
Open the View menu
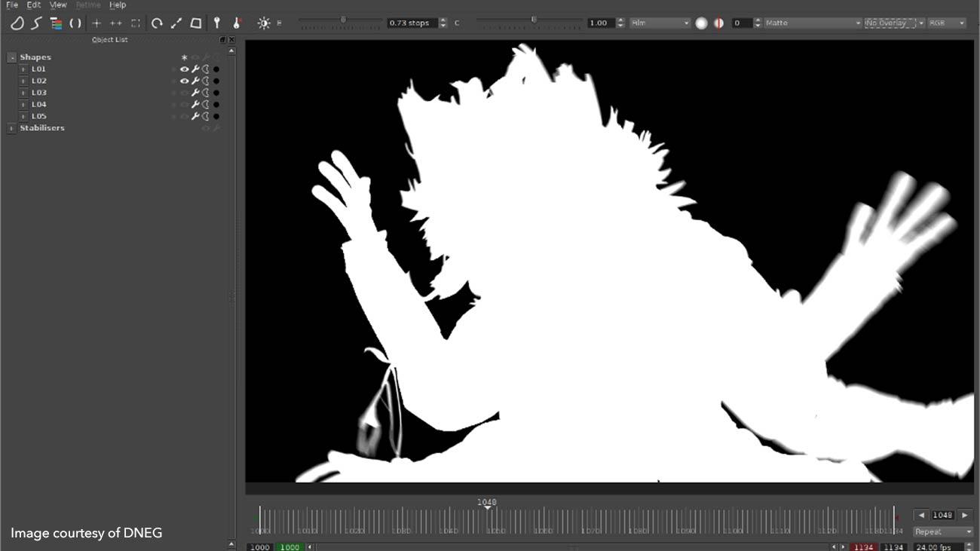pyautogui.click(x=57, y=5)
